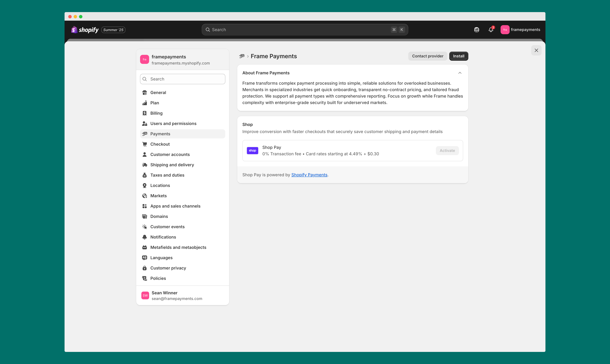610x364 pixels.
Task: Go to Shipping and delivery
Action: 183,165
